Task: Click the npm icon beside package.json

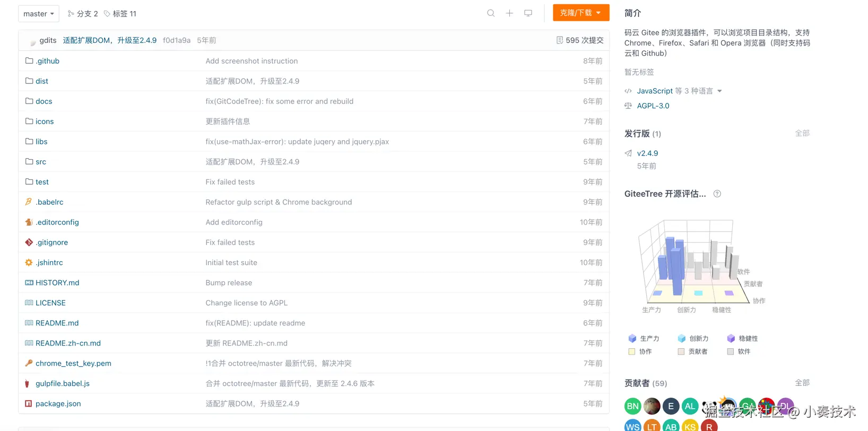Action: 29,403
